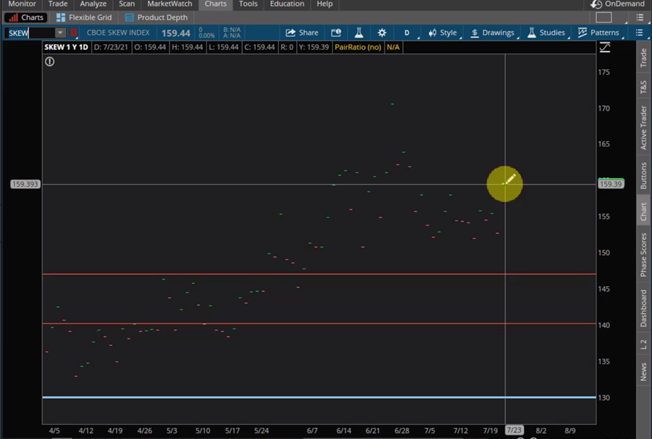The height and width of the screenshot is (439, 652).
Task: Open the Studies dropdown
Action: pyautogui.click(x=546, y=33)
